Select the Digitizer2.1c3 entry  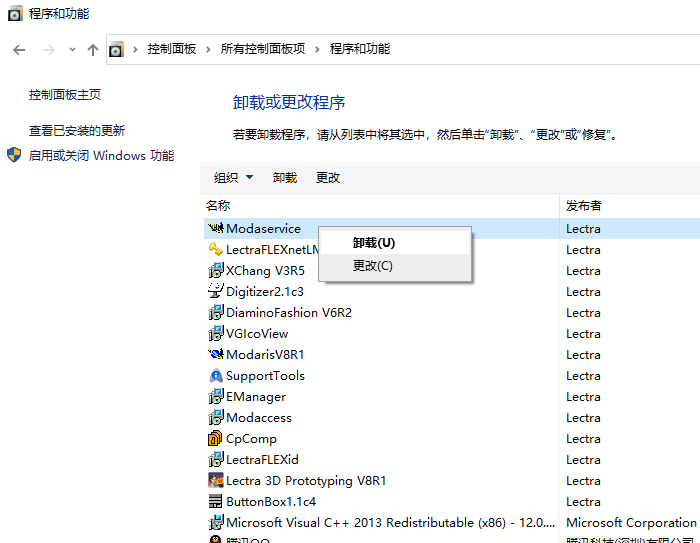point(265,291)
